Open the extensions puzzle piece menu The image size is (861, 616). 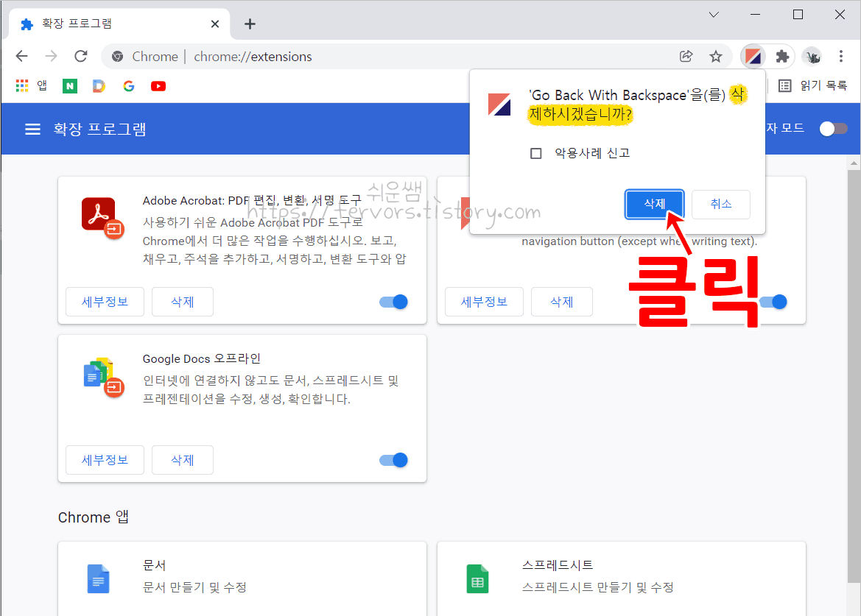pyautogui.click(x=782, y=56)
